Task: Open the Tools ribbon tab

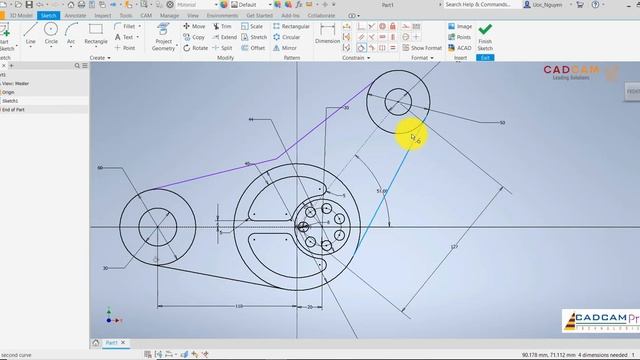Action: (126, 16)
